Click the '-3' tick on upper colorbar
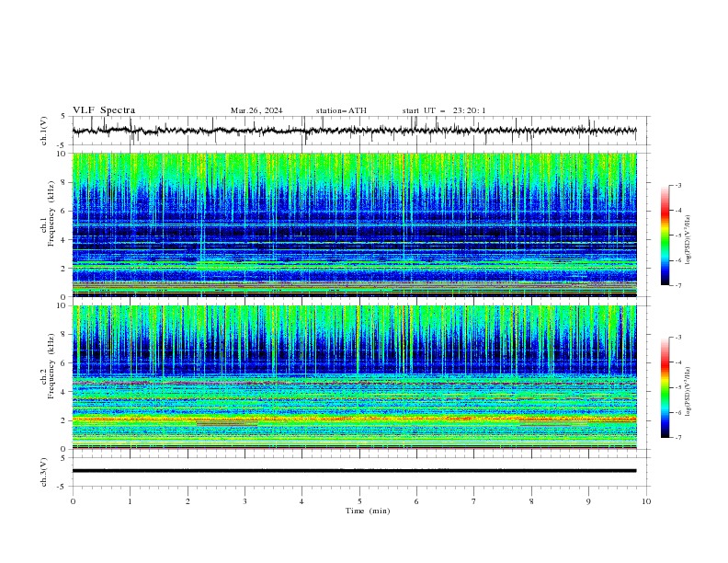 (x=678, y=185)
